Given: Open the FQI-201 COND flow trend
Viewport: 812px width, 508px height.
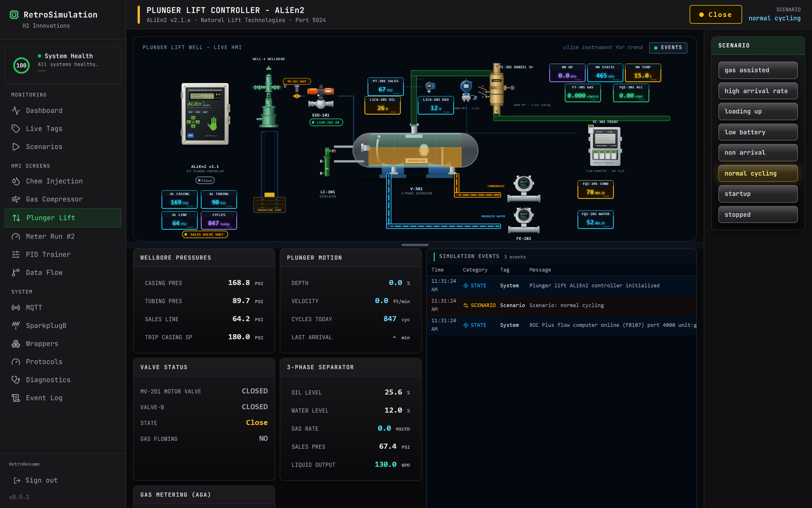Looking at the screenshot, I should pyautogui.click(x=595, y=189).
